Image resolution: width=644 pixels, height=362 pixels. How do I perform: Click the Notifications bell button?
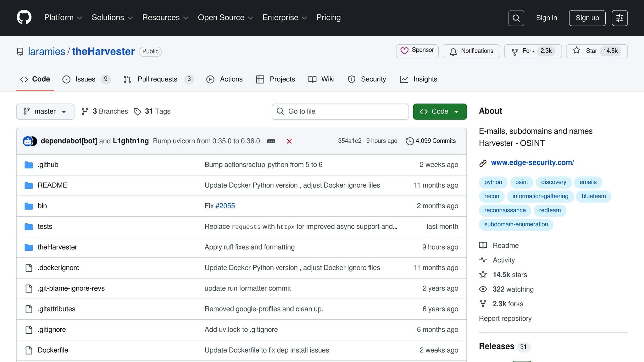[471, 51]
